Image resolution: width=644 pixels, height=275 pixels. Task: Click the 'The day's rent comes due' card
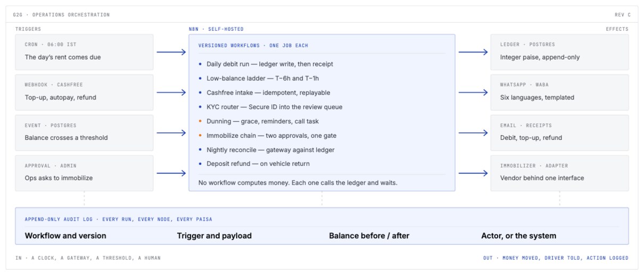point(84,52)
